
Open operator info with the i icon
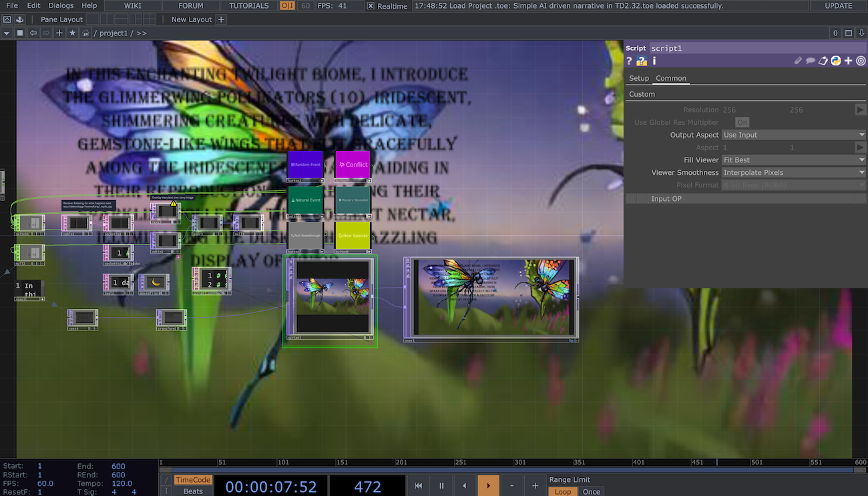click(x=654, y=61)
